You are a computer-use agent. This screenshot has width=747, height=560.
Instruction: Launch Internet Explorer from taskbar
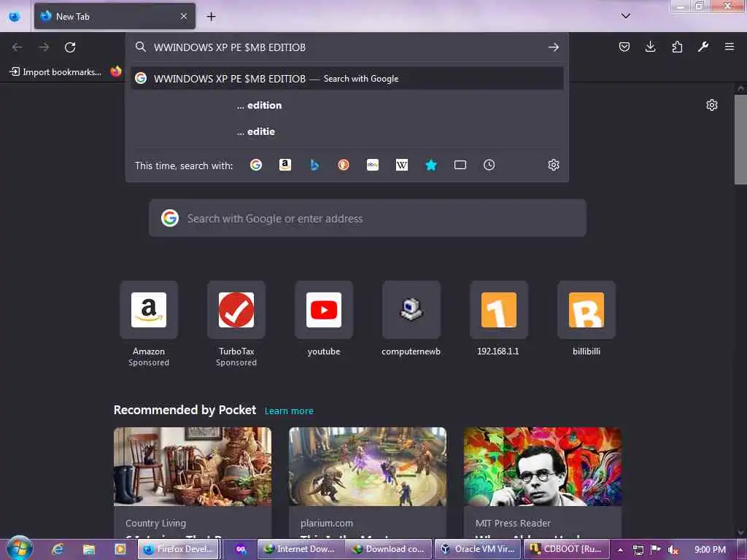click(58, 549)
